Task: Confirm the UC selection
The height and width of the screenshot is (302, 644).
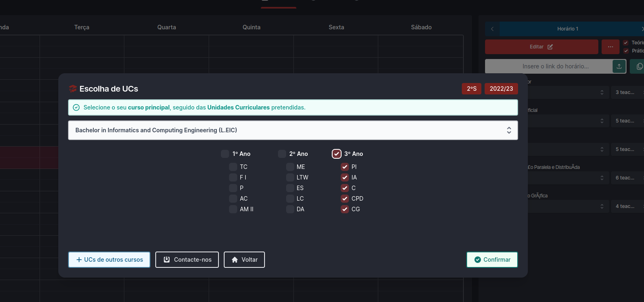Action: point(492,260)
